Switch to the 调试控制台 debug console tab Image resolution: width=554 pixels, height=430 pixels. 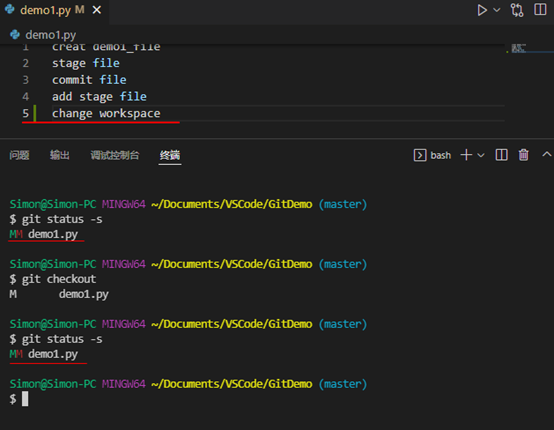pyautogui.click(x=115, y=155)
